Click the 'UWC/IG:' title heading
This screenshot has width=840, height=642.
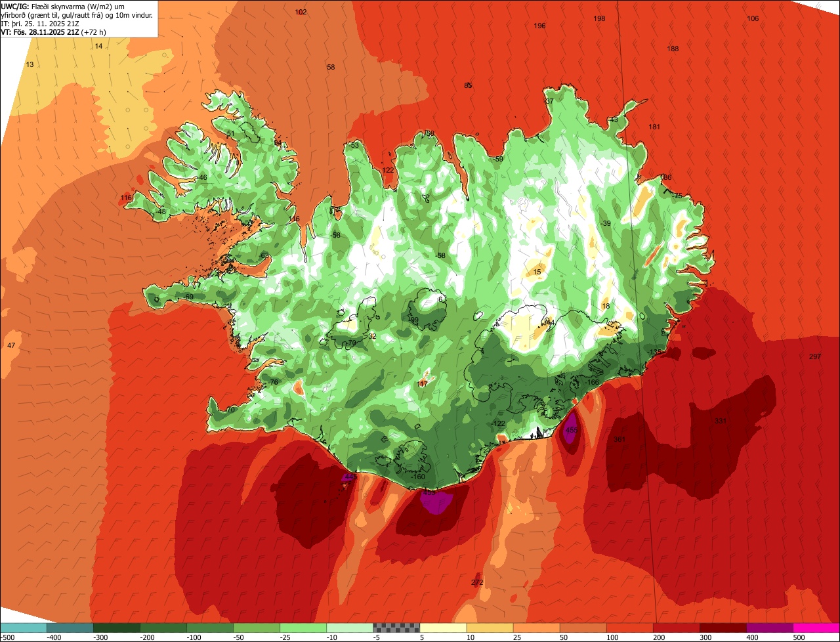point(15,5)
